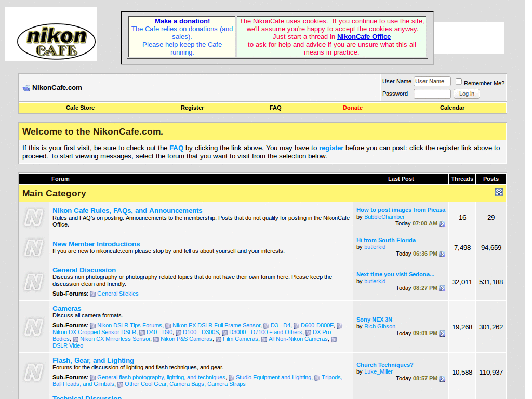The width and height of the screenshot is (532, 399).
Task: Enable the Remember Me checkbox
Action: pos(459,82)
